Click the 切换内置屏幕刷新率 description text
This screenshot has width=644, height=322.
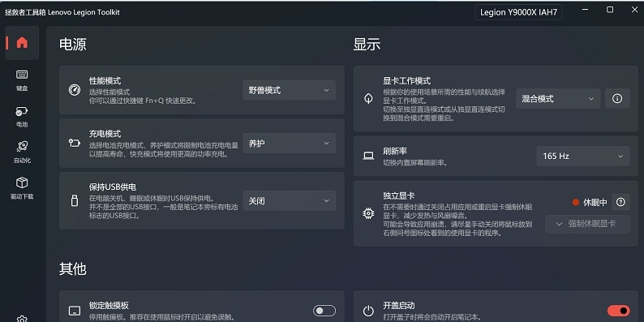coord(414,163)
